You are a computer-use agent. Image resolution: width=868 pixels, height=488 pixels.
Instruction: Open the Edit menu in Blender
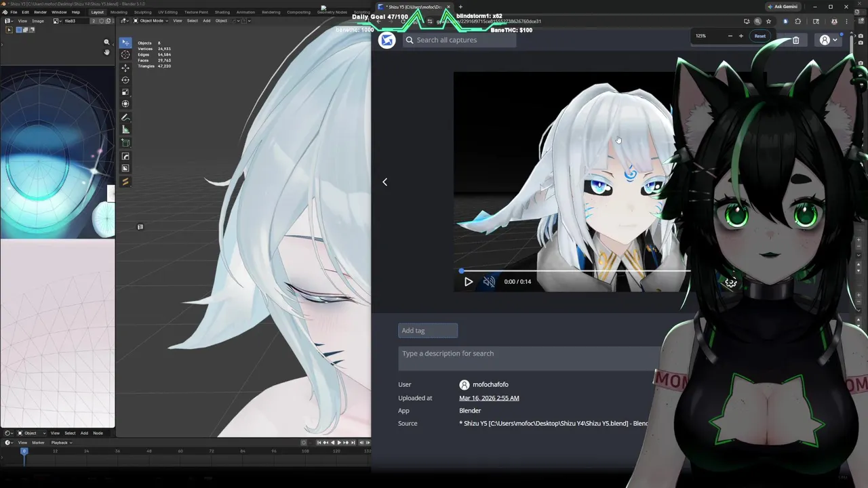click(x=25, y=12)
